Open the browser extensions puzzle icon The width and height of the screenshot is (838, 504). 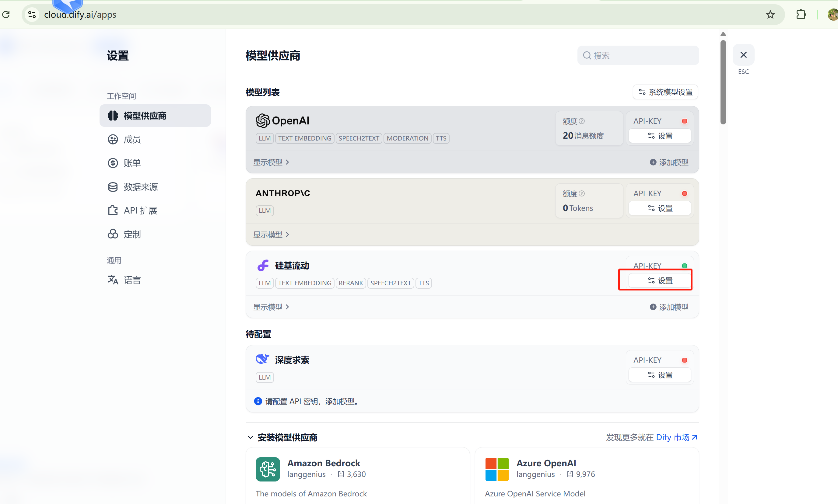pos(801,15)
